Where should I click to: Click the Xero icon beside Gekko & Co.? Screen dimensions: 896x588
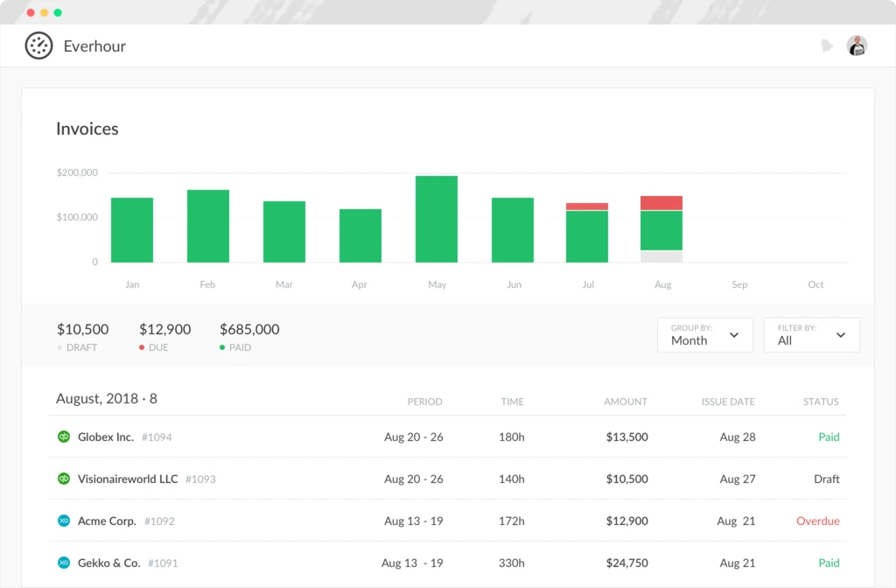click(64, 563)
